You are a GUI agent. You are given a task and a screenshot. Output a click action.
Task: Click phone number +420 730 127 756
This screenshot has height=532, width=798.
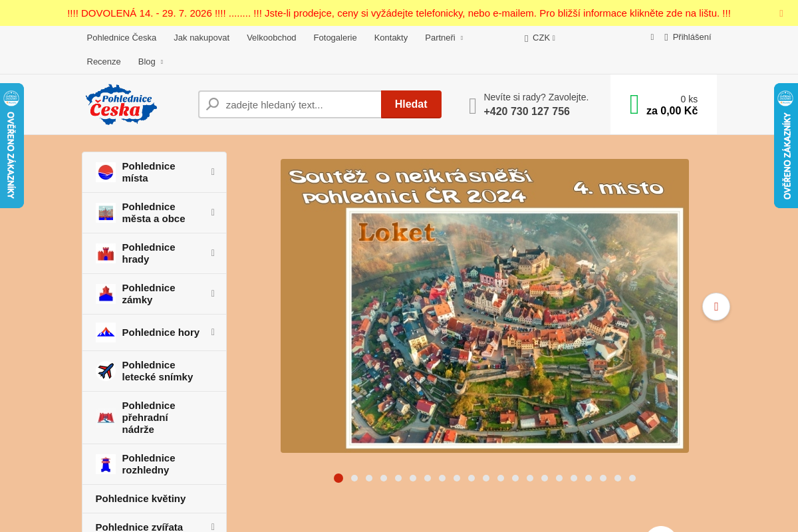[x=527, y=112]
